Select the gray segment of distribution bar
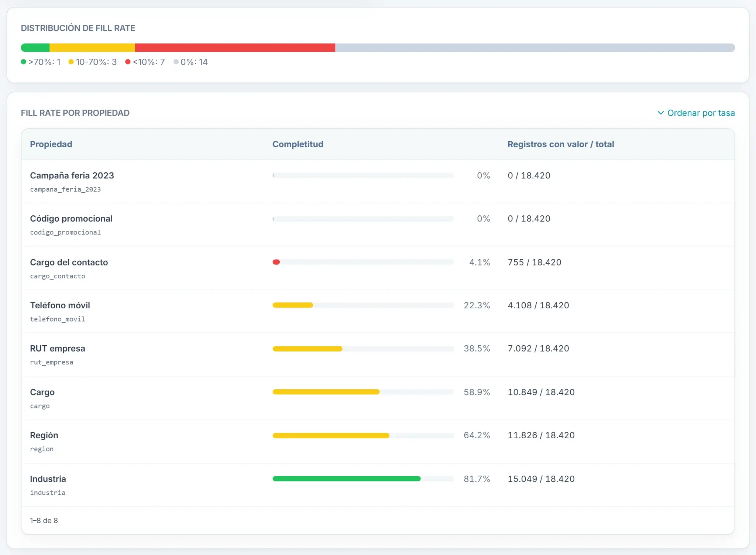 [x=535, y=48]
